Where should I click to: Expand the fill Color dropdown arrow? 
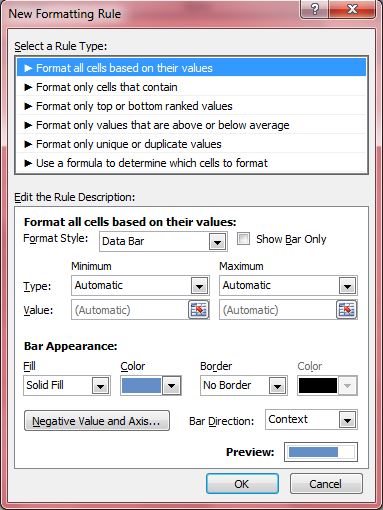(172, 386)
